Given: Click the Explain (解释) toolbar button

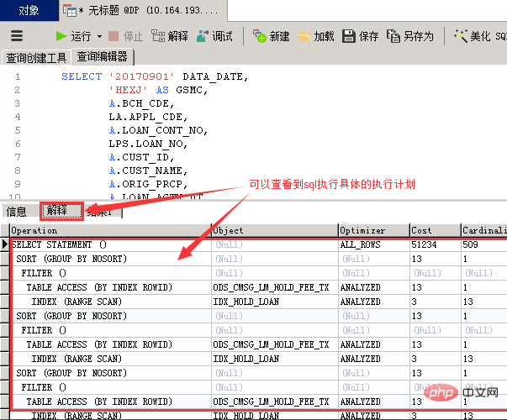Looking at the screenshot, I should tap(170, 36).
